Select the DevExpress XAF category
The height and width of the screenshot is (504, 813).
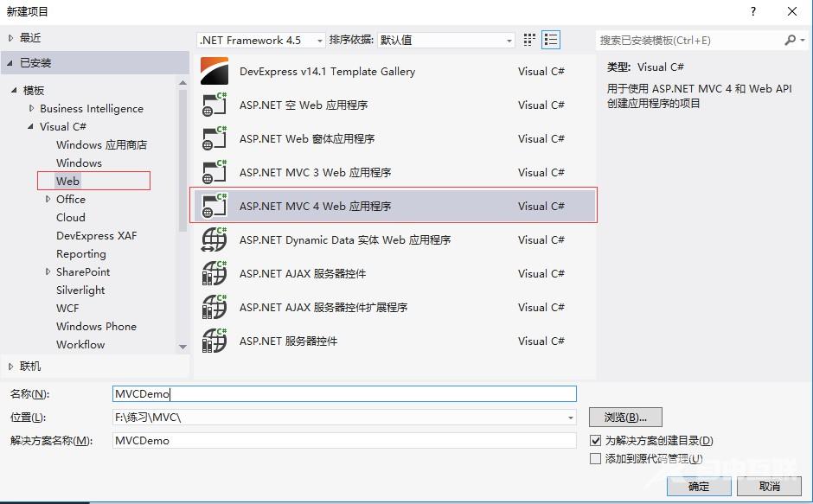pos(97,235)
